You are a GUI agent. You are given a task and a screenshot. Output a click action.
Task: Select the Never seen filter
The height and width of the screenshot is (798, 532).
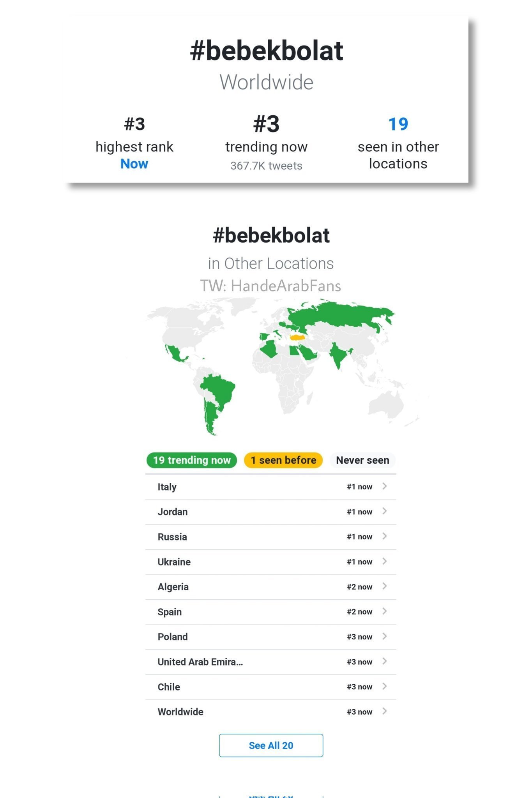tap(362, 460)
